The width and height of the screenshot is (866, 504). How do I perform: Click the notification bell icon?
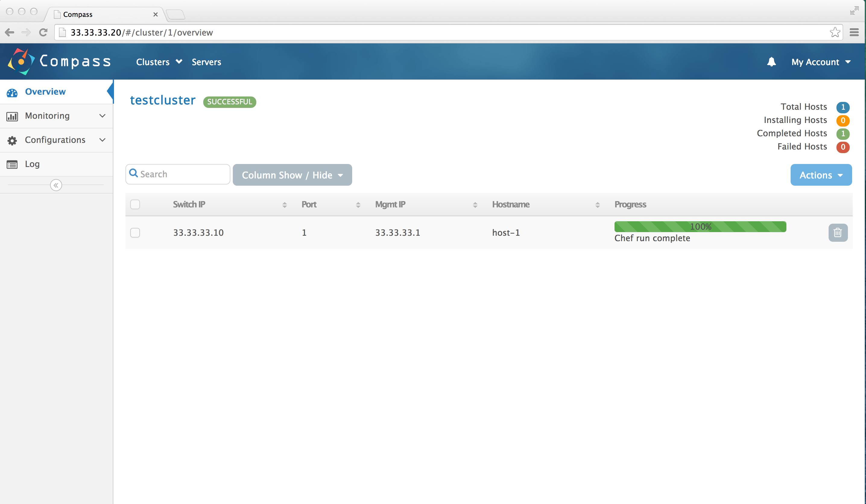[771, 62]
